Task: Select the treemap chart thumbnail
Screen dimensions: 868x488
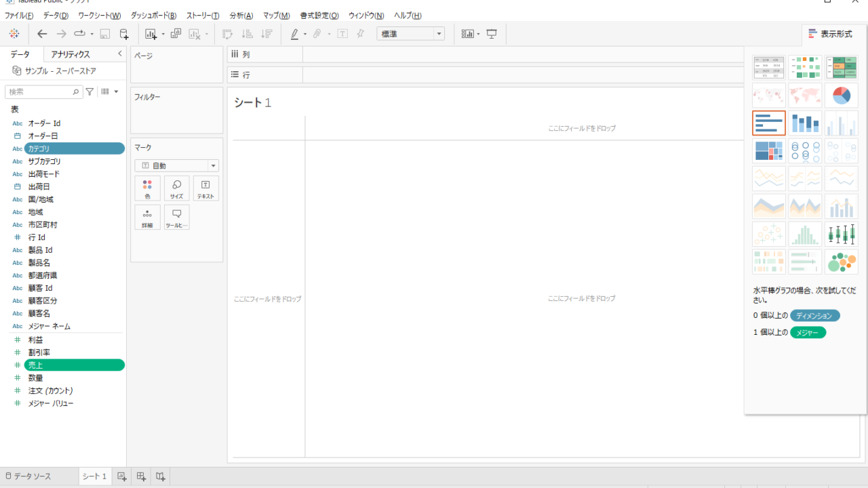Action: click(769, 150)
